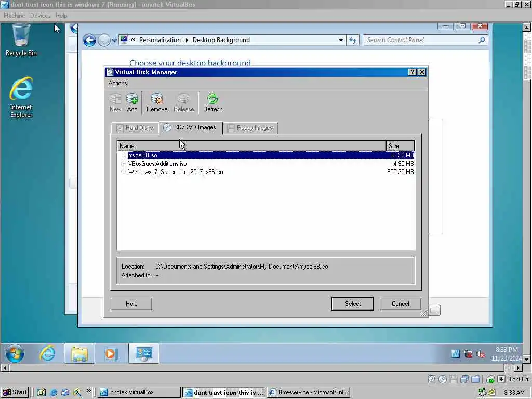Click the Windows 7 Start orb
532x399 pixels.
(15, 353)
